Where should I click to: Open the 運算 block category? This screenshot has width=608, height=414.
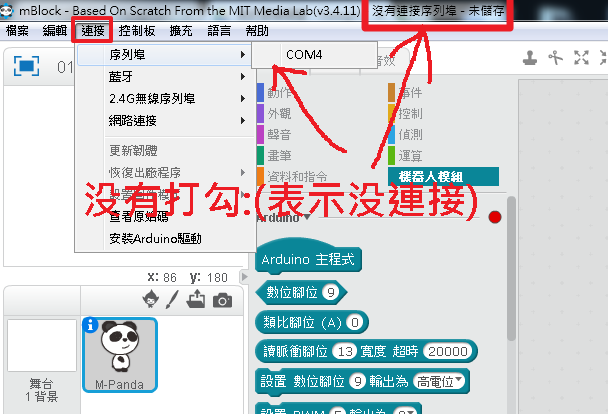[406, 156]
